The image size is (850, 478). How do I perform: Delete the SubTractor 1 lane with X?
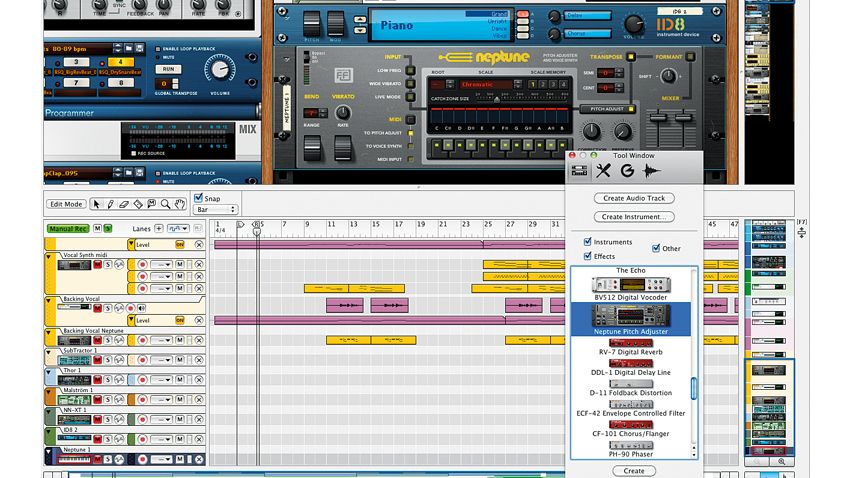[x=199, y=360]
